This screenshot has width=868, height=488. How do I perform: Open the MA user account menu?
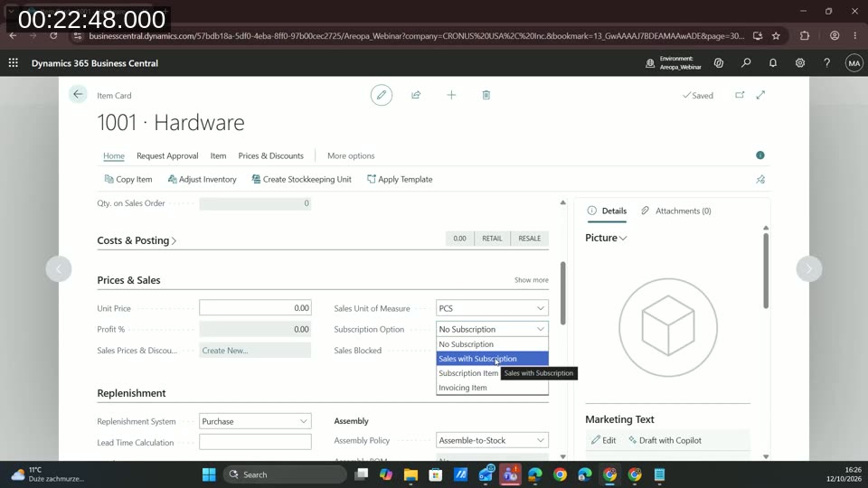[854, 63]
